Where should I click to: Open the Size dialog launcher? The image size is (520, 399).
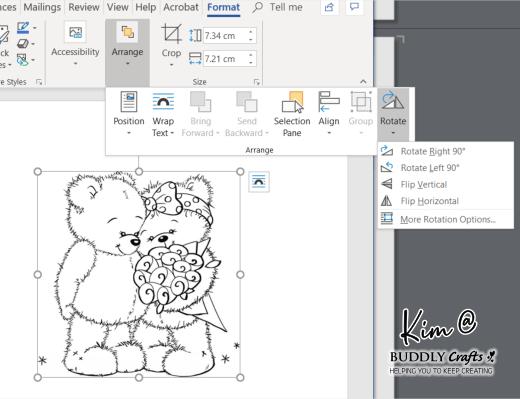coord(256,82)
